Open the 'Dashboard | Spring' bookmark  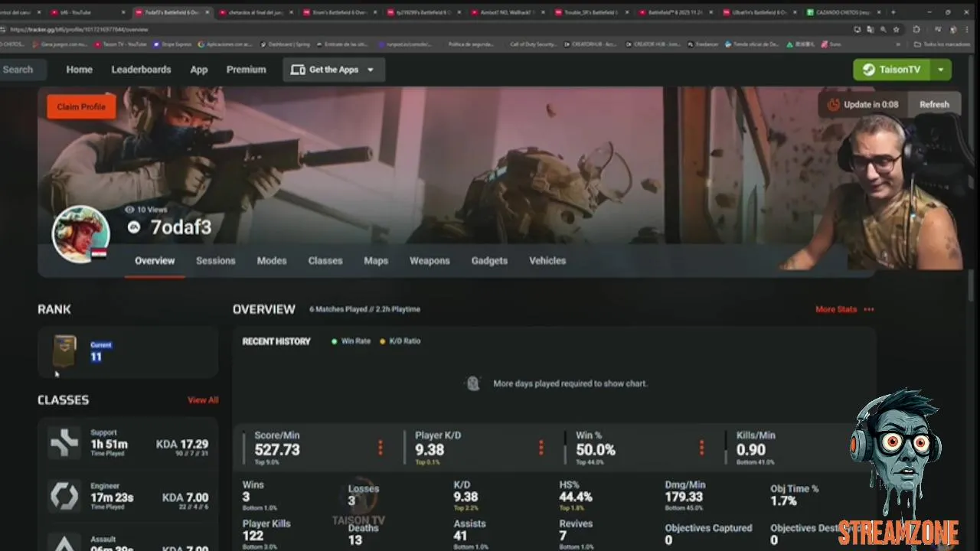285,44
